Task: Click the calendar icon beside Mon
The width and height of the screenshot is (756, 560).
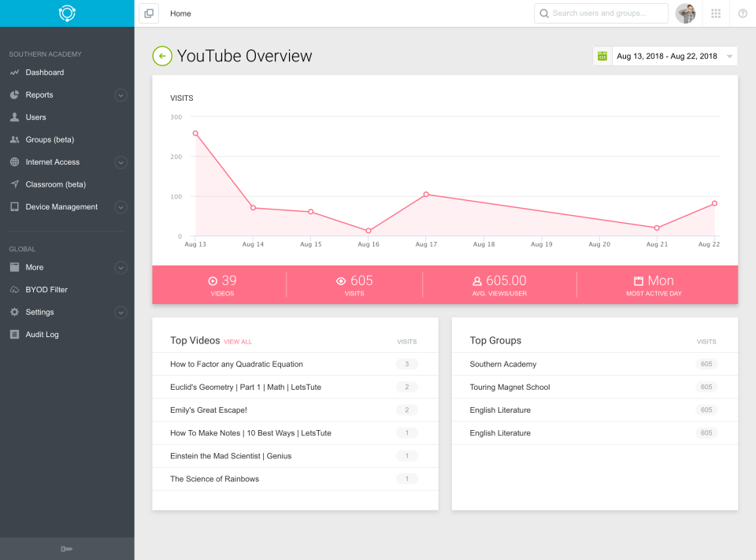Action: (x=639, y=280)
